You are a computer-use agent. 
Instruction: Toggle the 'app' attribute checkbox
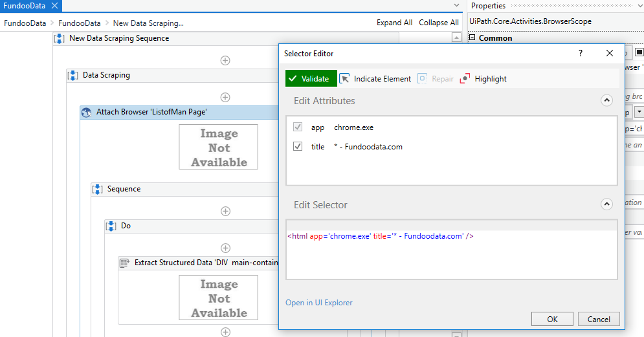pyautogui.click(x=298, y=127)
